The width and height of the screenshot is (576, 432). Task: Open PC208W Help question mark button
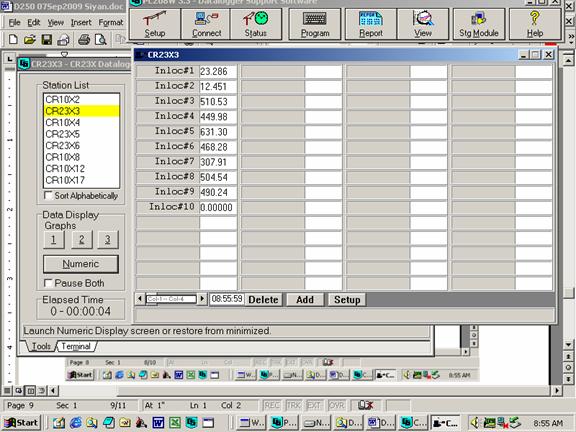535,24
